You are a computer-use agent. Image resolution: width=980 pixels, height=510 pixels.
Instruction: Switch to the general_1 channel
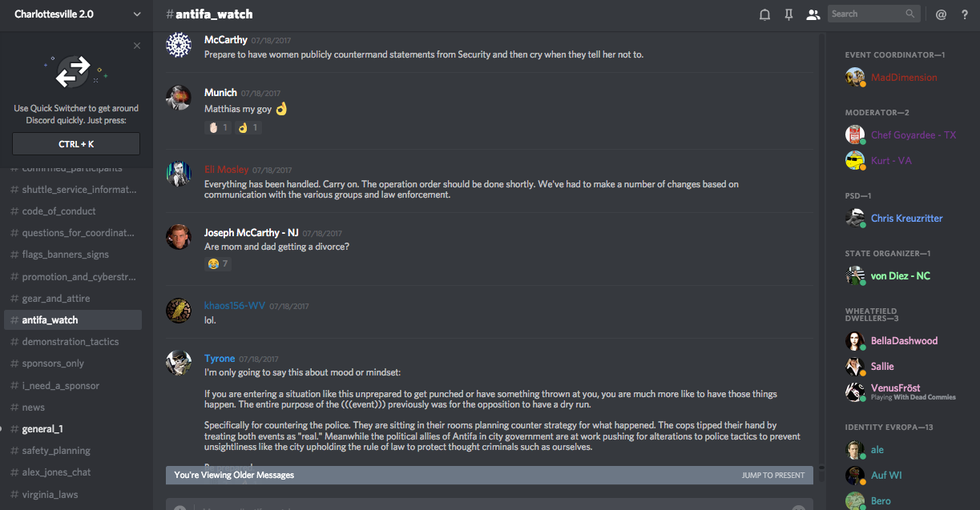tap(42, 429)
